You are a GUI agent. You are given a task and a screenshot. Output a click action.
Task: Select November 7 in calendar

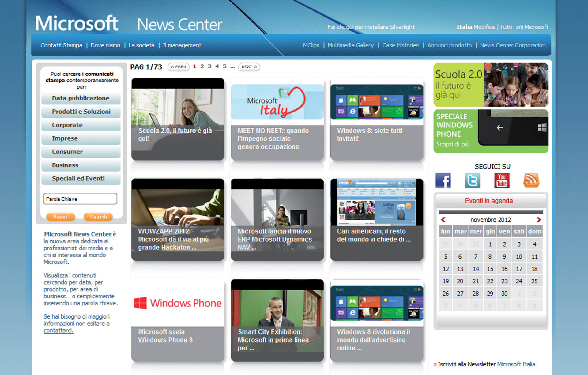[x=476, y=256]
